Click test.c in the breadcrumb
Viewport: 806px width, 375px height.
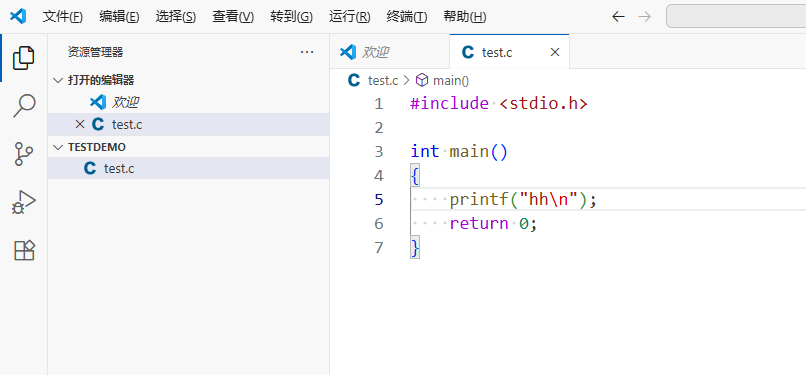click(x=383, y=81)
